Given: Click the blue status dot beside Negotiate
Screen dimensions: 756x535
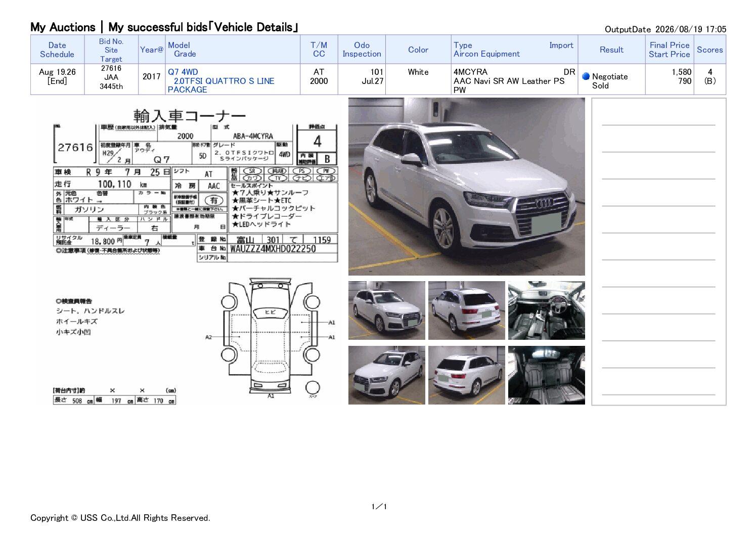Looking at the screenshot, I should pyautogui.click(x=586, y=76).
